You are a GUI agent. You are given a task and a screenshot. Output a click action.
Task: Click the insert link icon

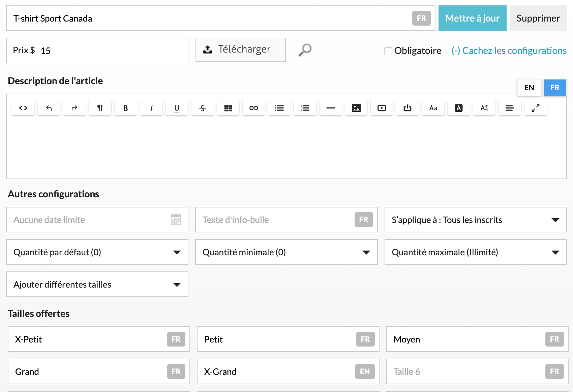pos(254,108)
